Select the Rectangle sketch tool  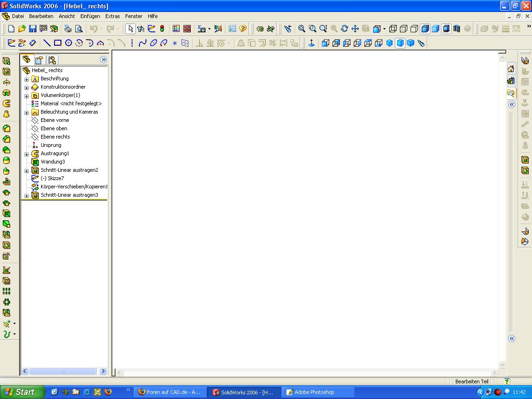[58, 43]
